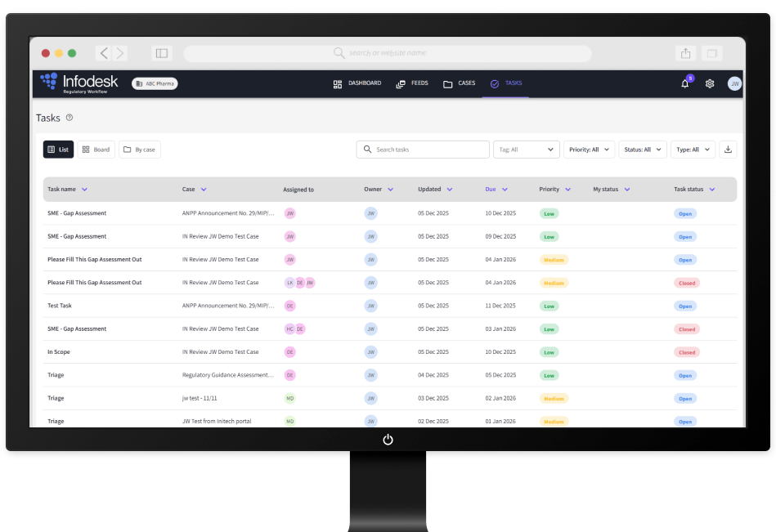Switch to By case view
The image size is (776, 532).
point(140,150)
